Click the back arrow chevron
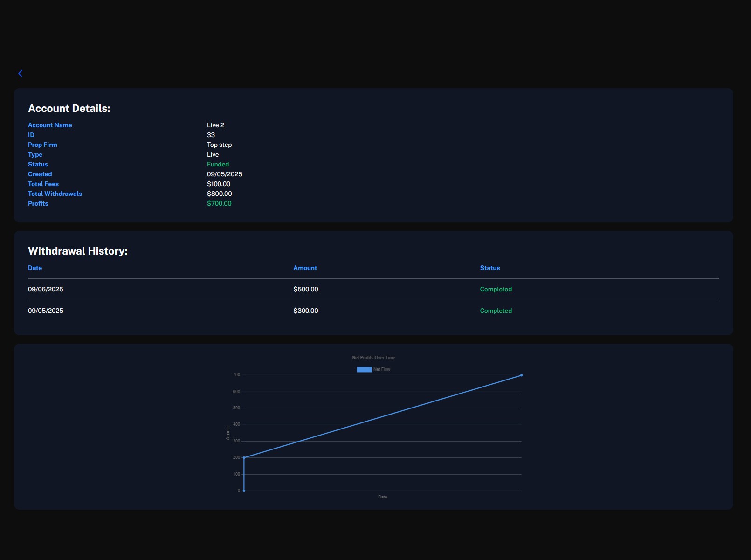Screen dimensions: 751x560 (x=21, y=74)
